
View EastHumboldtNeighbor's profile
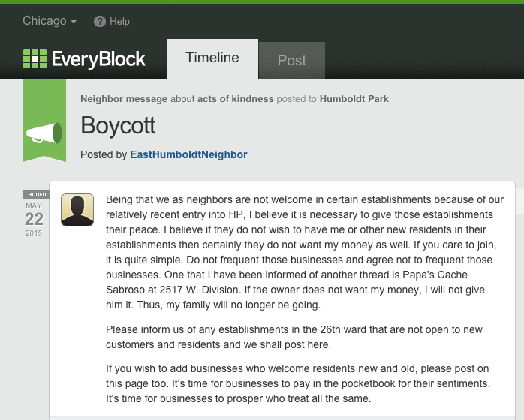(188, 154)
